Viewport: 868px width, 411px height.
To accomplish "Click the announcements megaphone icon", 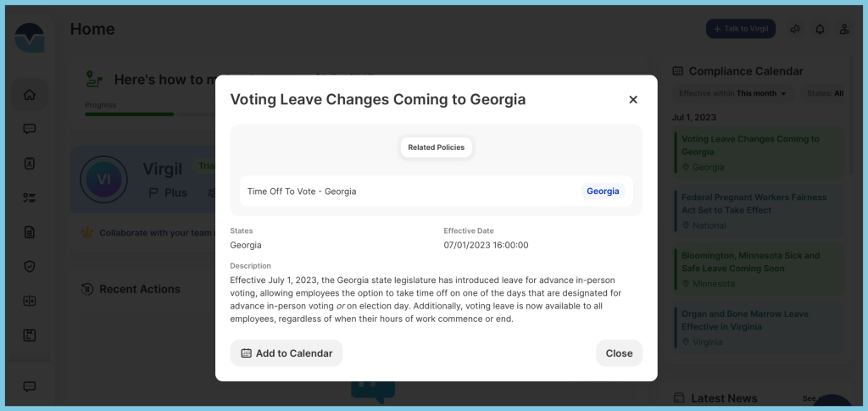I will (795, 29).
